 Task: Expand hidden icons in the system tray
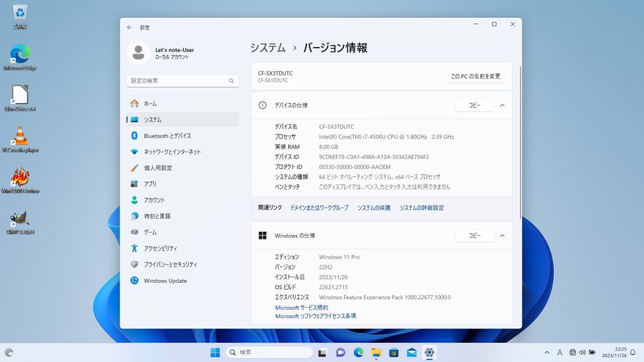[546, 352]
